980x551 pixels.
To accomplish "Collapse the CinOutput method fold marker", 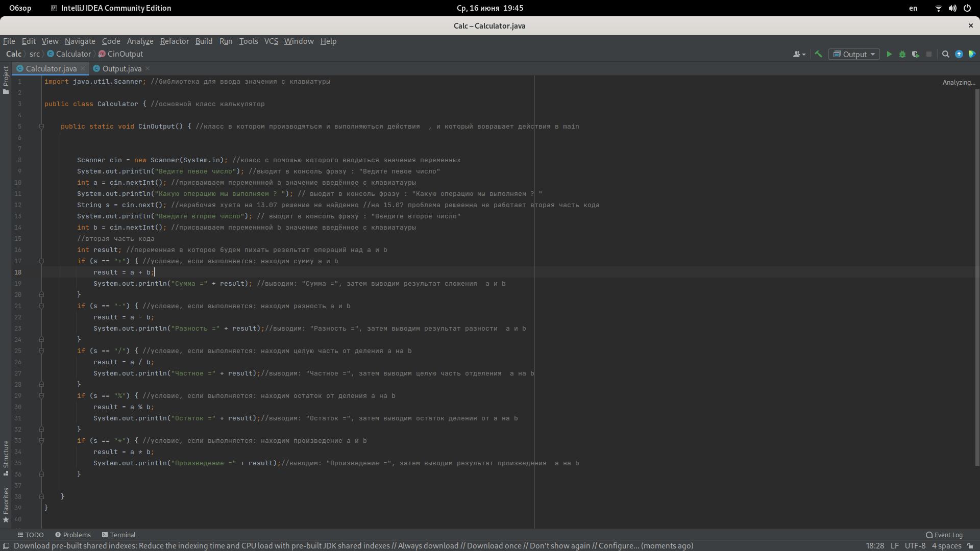I will (x=42, y=127).
